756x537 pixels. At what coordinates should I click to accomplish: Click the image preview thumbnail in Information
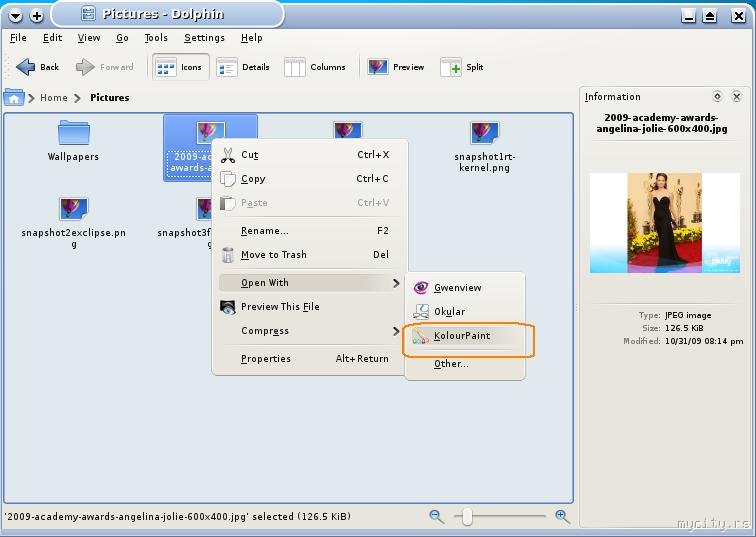click(x=664, y=223)
